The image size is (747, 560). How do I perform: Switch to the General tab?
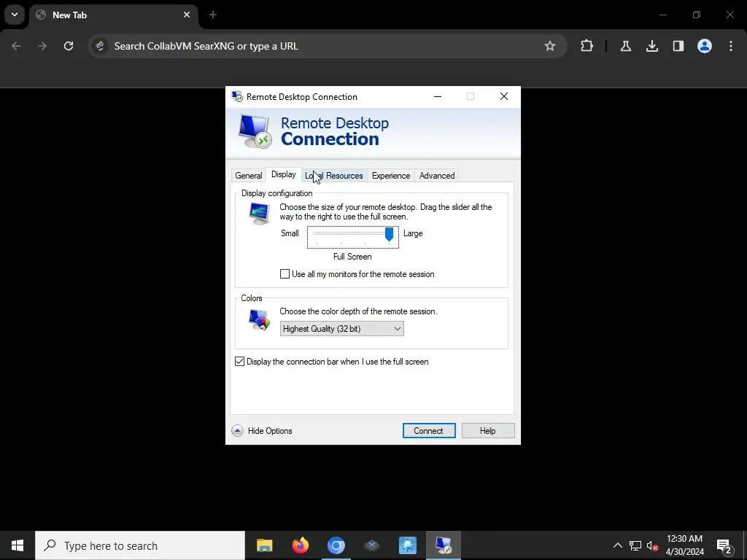(x=249, y=176)
